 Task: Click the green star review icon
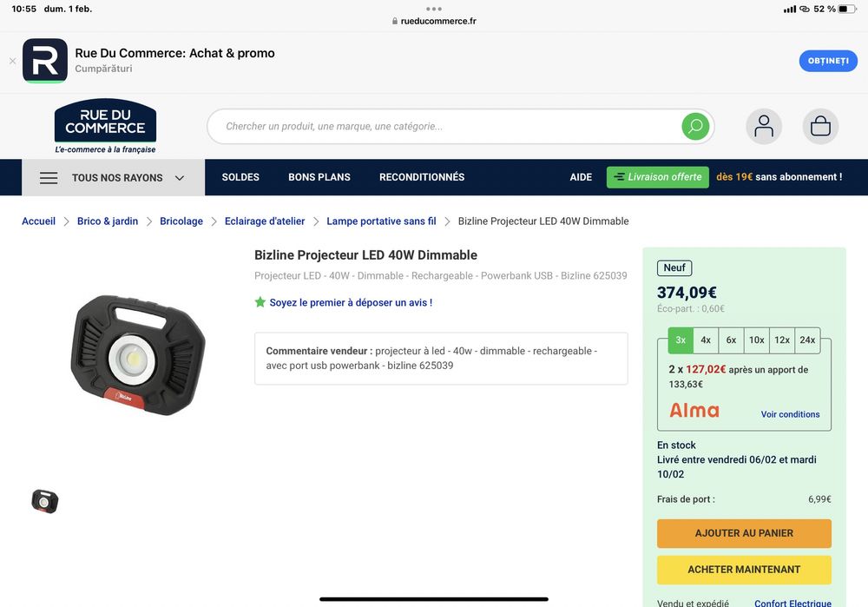click(x=260, y=302)
